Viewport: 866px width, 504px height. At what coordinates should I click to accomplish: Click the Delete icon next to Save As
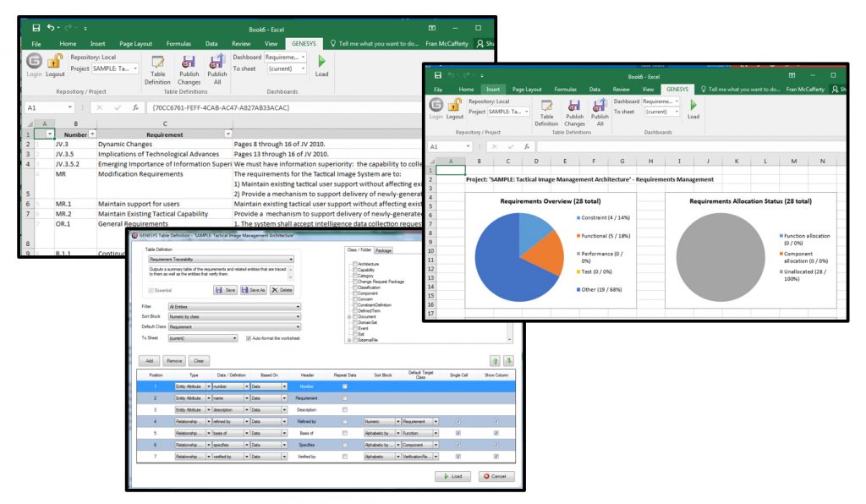pos(282,290)
